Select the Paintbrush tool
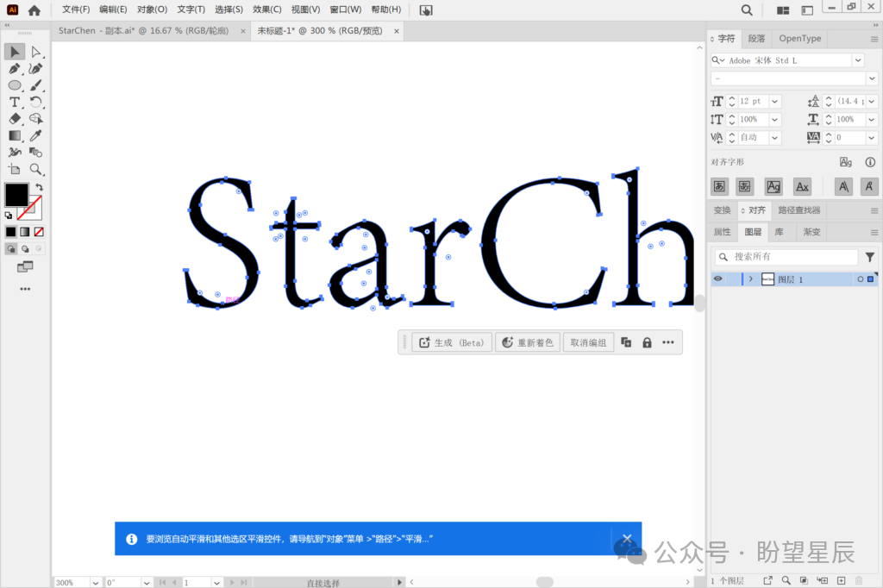 pyautogui.click(x=35, y=85)
